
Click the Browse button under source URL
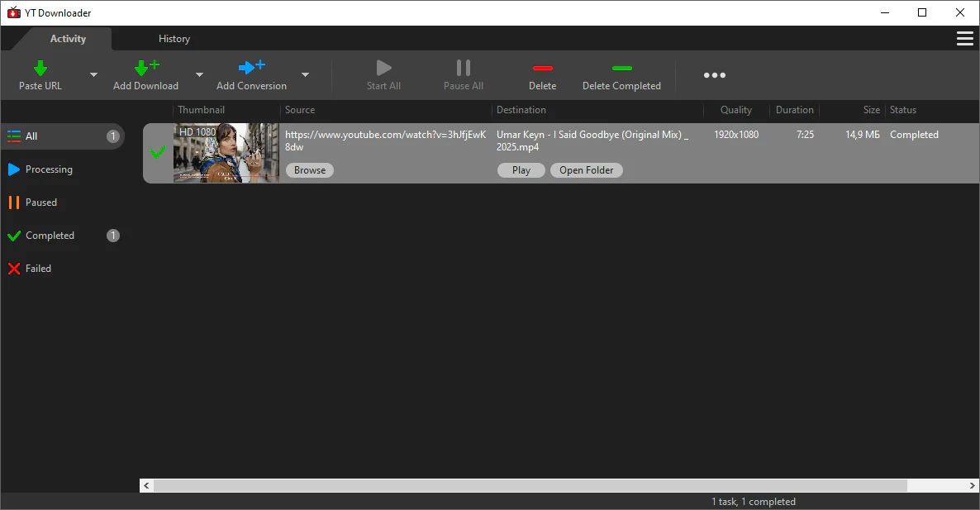[310, 170]
